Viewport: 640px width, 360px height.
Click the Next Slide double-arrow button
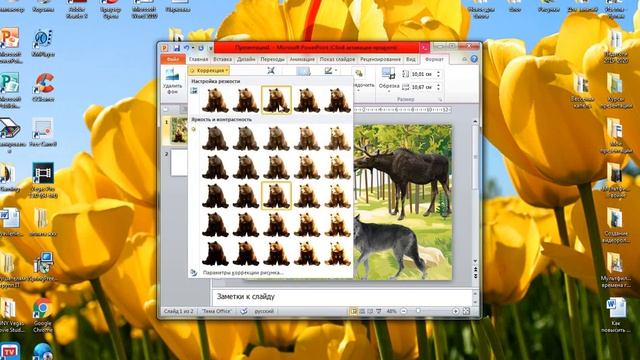coord(476,276)
